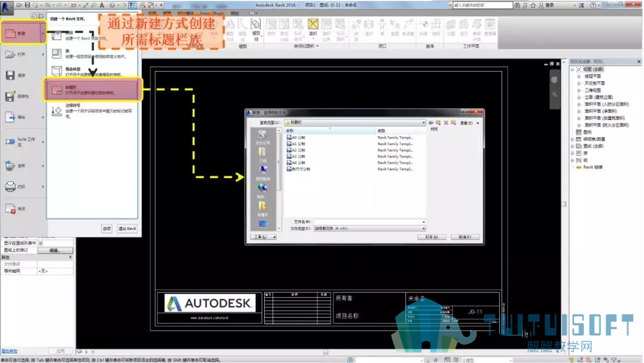Select the A3 公制 template file
Screen dimensions: 644x363
[x=296, y=156]
